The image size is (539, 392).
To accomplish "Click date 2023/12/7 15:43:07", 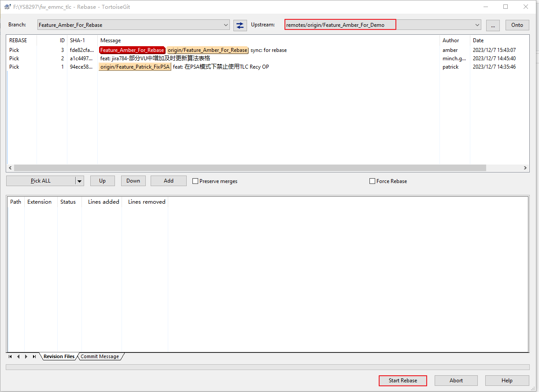I will click(494, 50).
